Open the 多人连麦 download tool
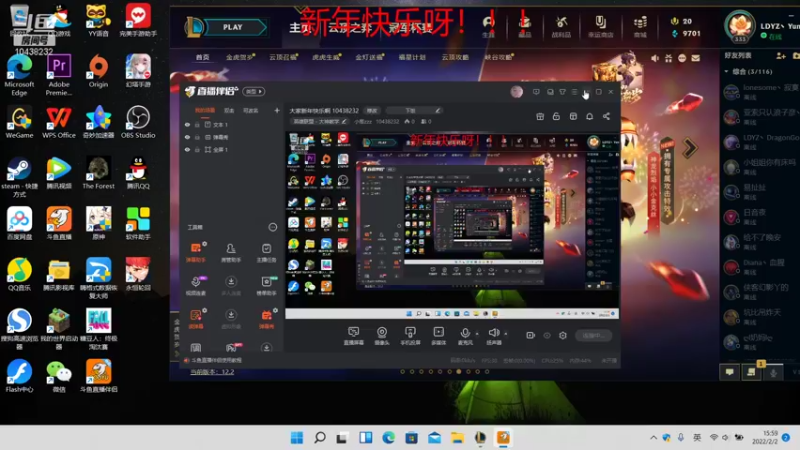This screenshot has height=450, width=800. click(231, 285)
